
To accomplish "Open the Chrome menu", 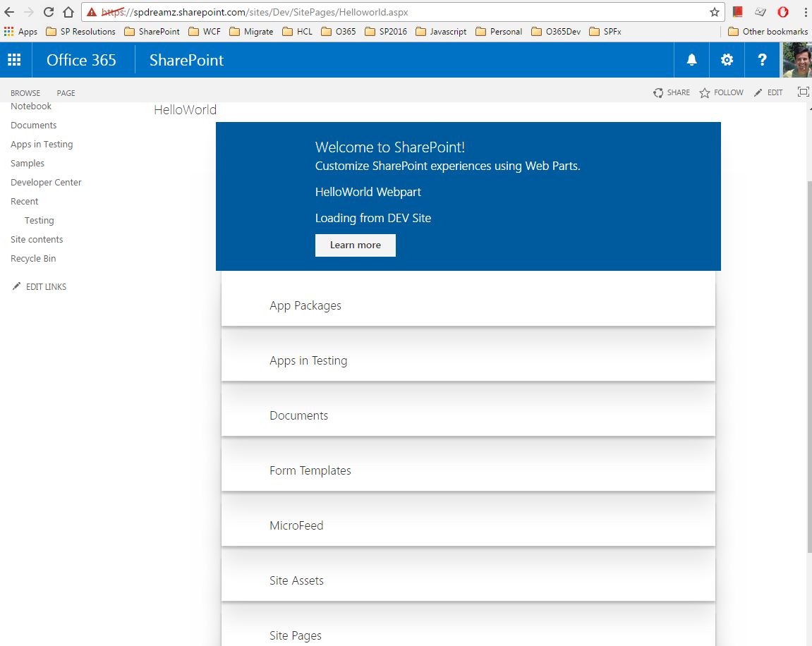I will pyautogui.click(x=806, y=11).
